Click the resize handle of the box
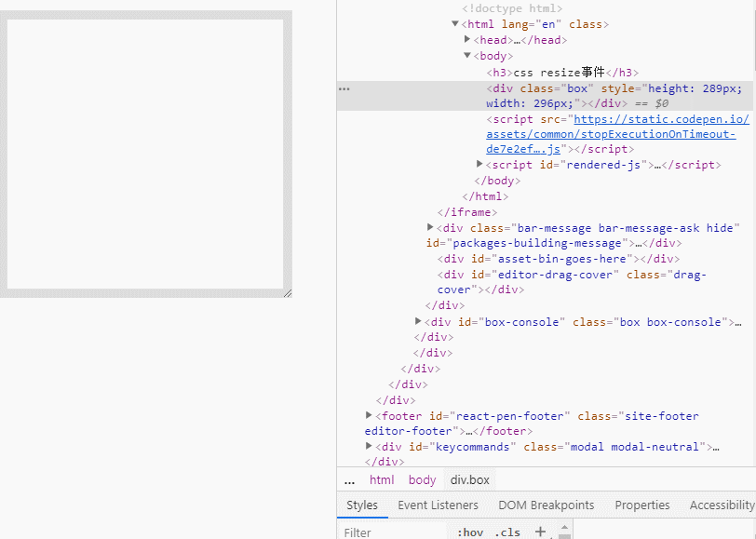756x539 pixels. tap(288, 293)
